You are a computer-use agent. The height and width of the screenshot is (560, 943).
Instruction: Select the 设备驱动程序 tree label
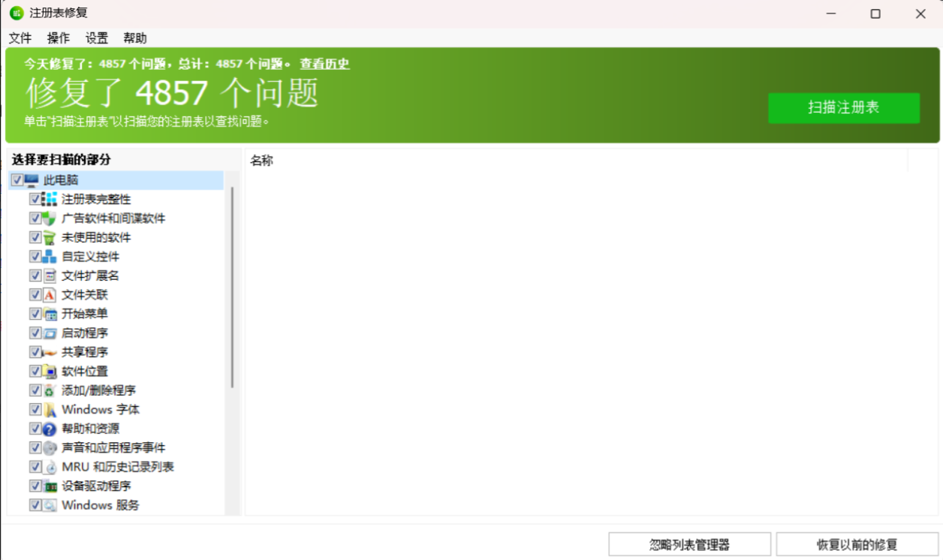coord(96,486)
